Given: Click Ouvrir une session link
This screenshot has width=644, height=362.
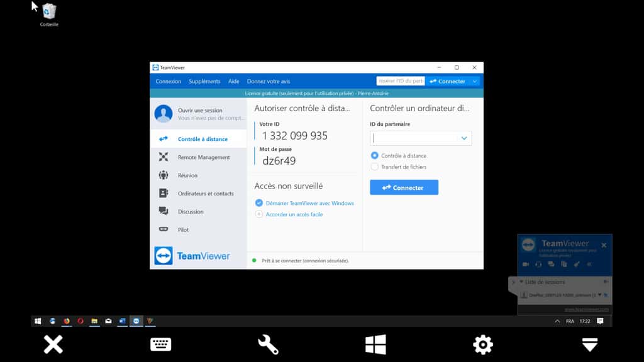Looking at the screenshot, I should coord(200,111).
